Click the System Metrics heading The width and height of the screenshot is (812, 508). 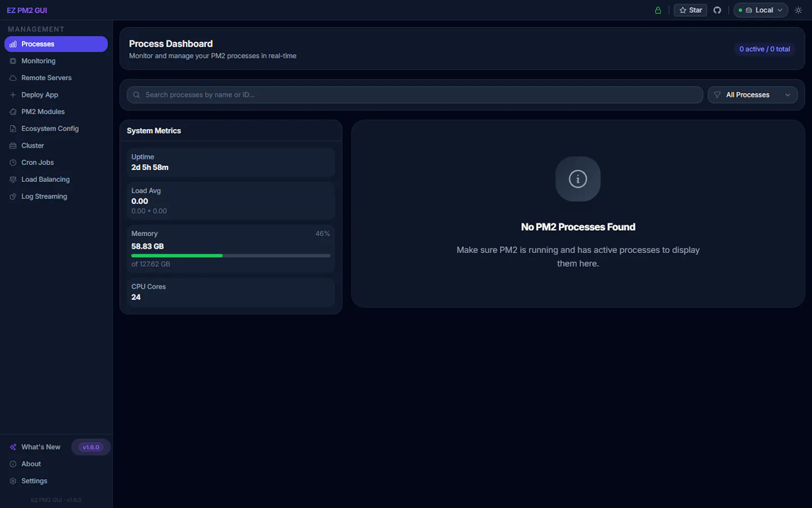(x=154, y=131)
